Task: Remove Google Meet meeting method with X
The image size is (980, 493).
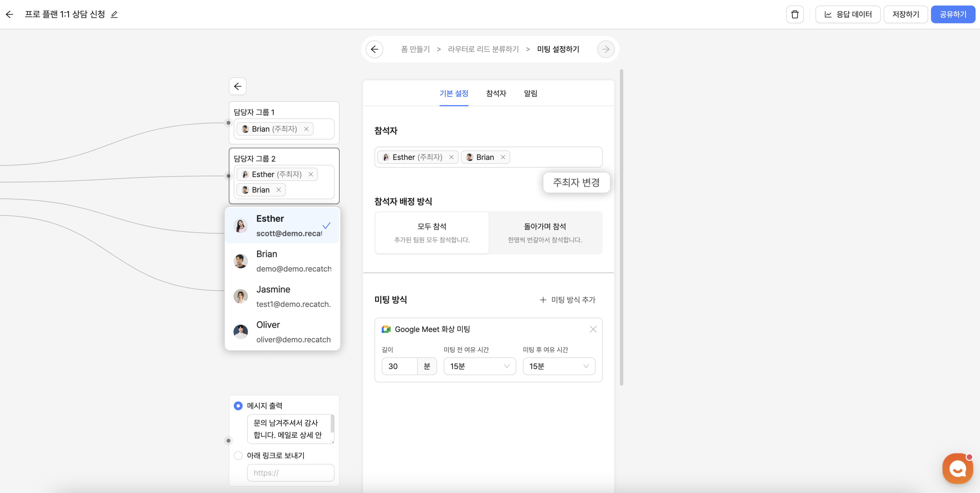Action: point(593,329)
